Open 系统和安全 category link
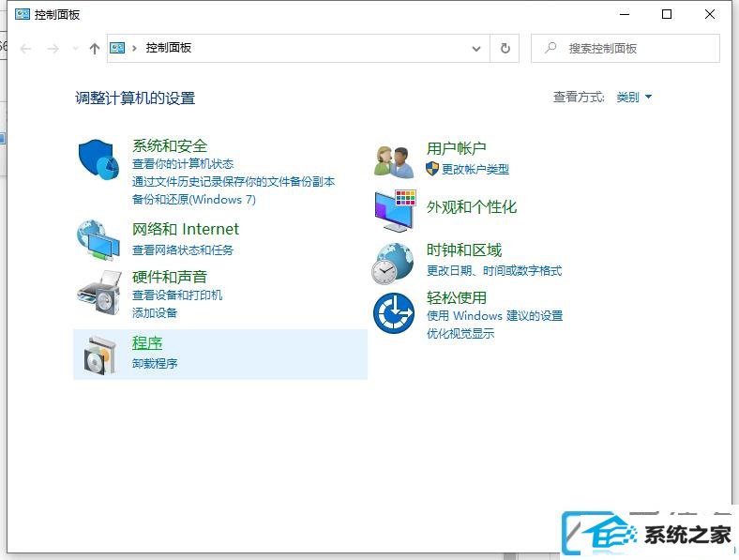The width and height of the screenshot is (739, 560). (x=170, y=145)
